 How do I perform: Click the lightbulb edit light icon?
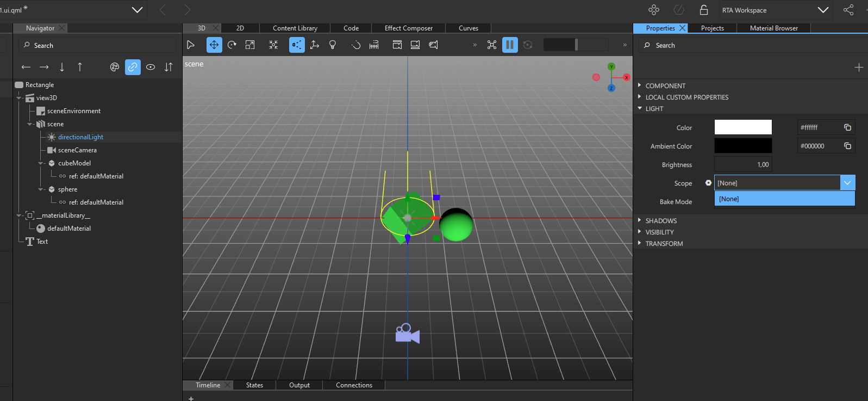click(x=333, y=45)
